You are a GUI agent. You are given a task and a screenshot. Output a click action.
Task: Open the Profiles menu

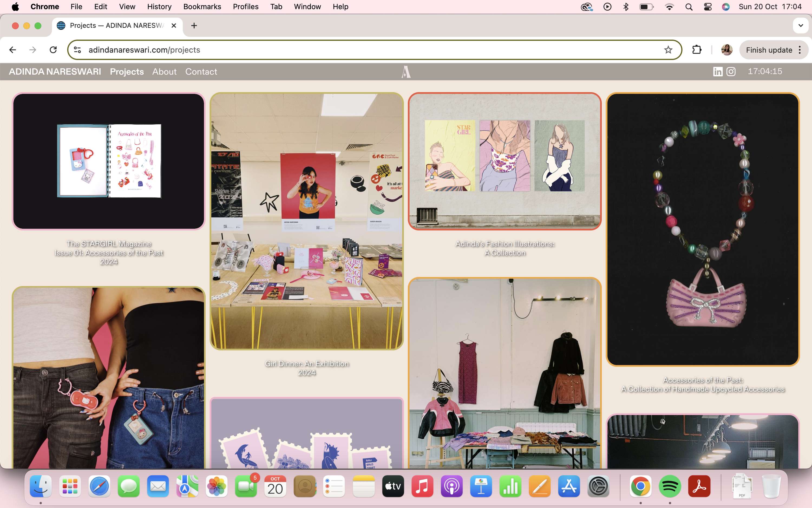[x=245, y=7]
